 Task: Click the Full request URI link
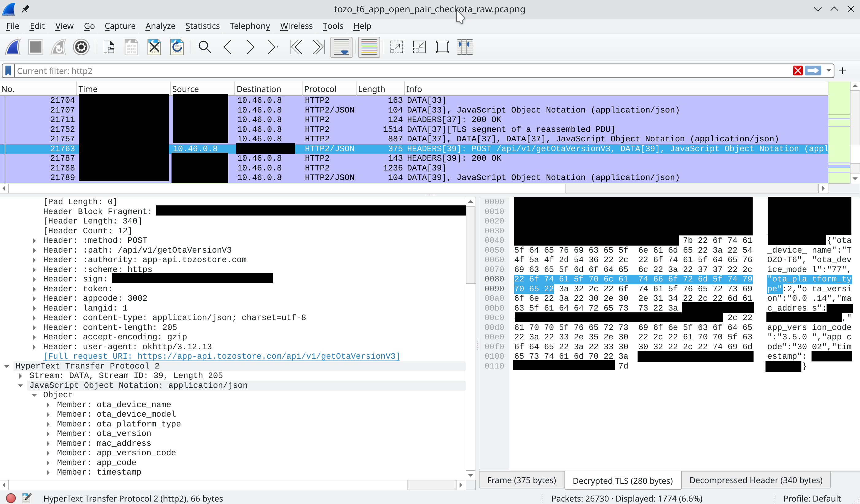point(222,356)
